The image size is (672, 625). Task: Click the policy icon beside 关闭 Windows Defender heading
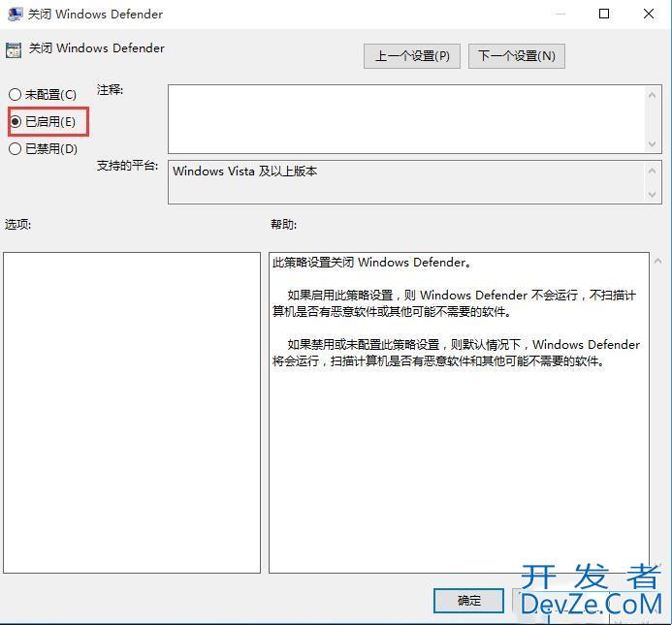click(x=14, y=50)
